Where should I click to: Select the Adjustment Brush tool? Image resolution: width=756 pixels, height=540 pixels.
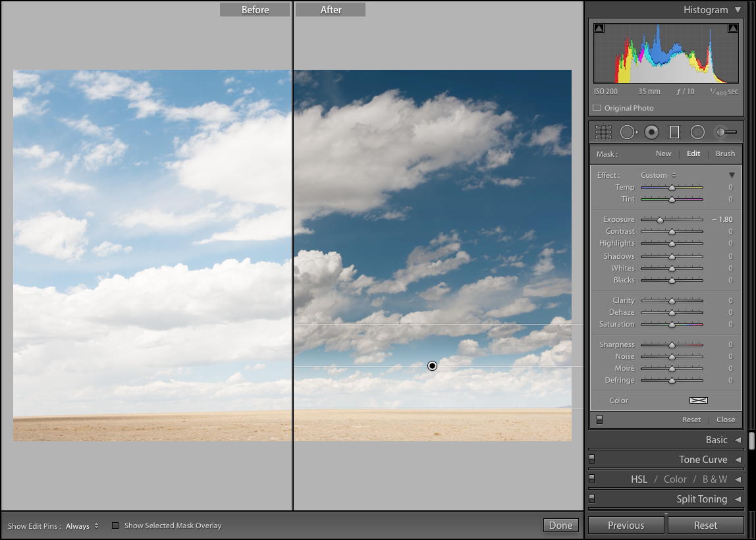pyautogui.click(x=723, y=132)
